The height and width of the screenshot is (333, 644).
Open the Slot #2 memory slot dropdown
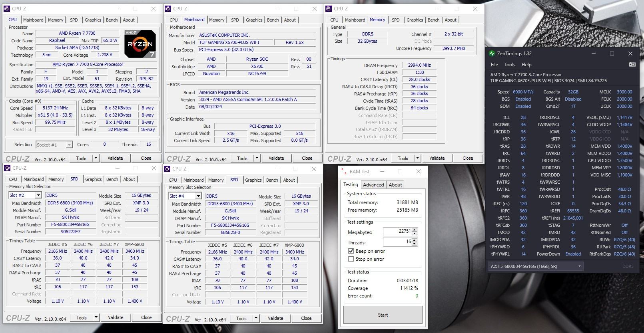[38, 195]
